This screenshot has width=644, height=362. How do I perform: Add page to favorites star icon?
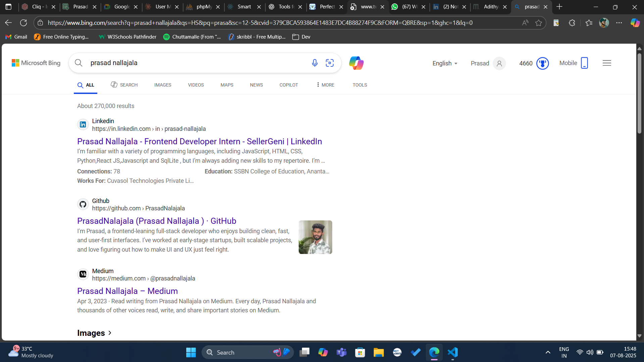[539, 23]
